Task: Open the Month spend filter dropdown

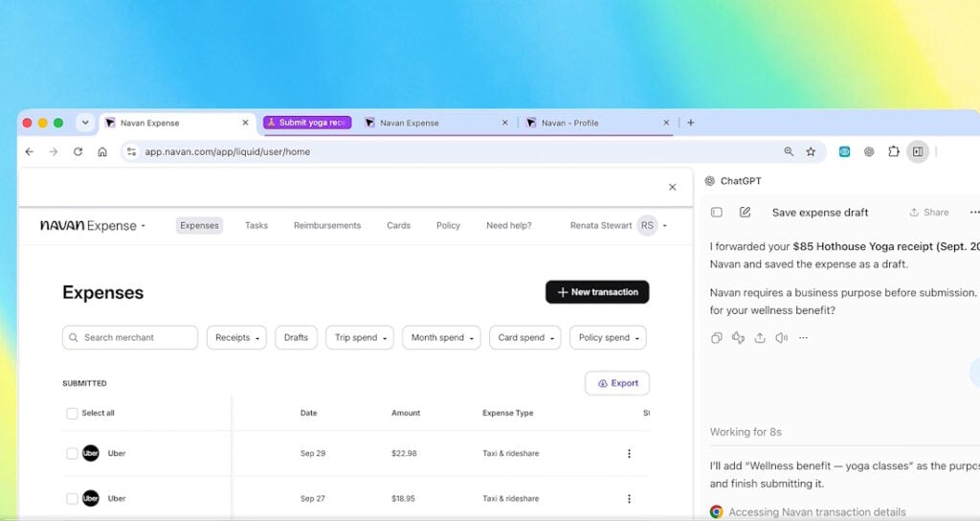Action: [441, 338]
